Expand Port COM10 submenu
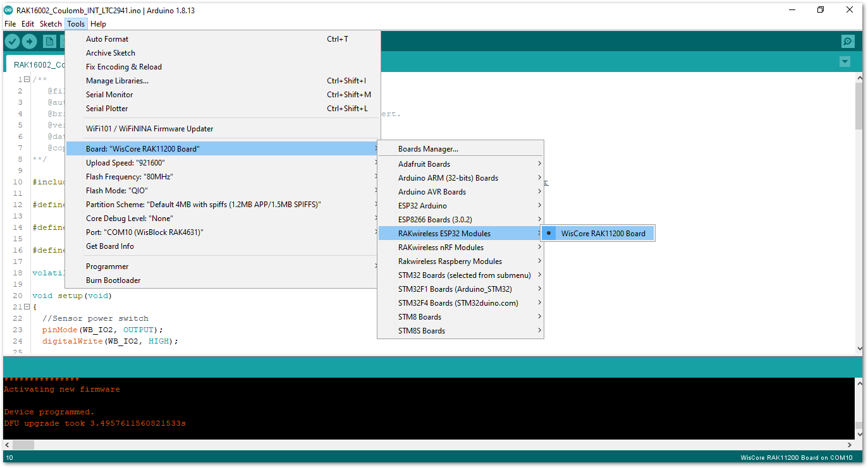Image resolution: width=868 pixels, height=468 pixels. pyautogui.click(x=223, y=232)
